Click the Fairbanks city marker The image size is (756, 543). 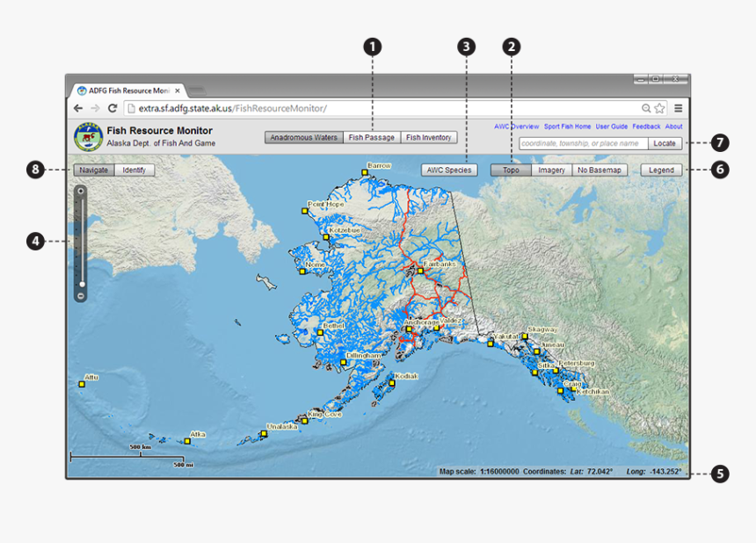(420, 271)
